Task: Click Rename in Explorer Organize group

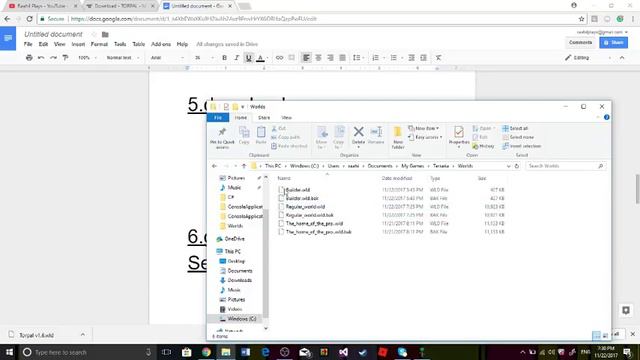Action: [x=376, y=136]
